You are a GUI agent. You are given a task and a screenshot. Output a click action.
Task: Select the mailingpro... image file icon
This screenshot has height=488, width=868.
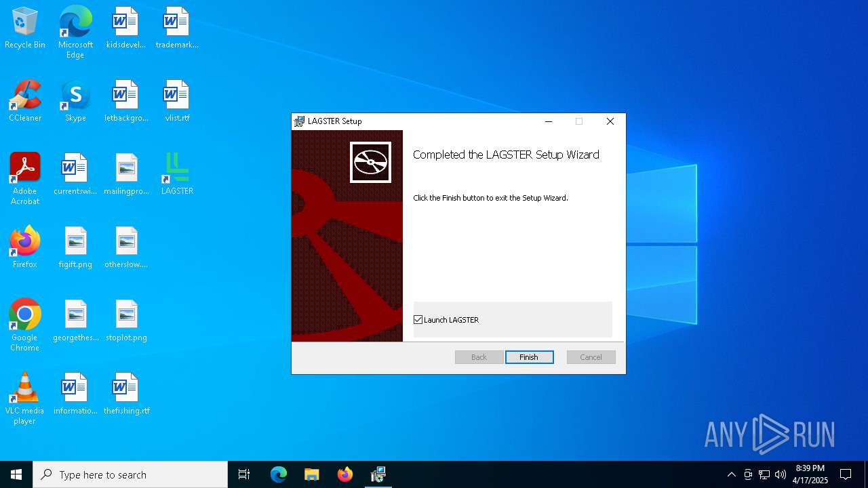tap(126, 174)
